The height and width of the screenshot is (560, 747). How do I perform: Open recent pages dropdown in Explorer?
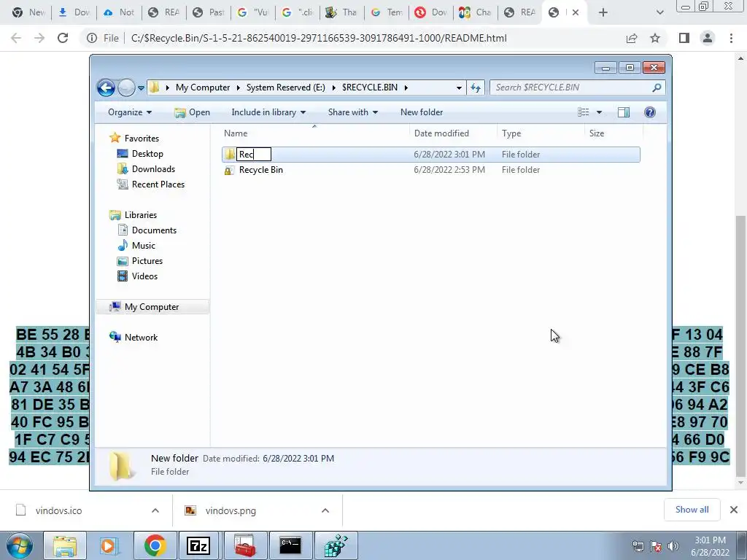[x=141, y=87]
